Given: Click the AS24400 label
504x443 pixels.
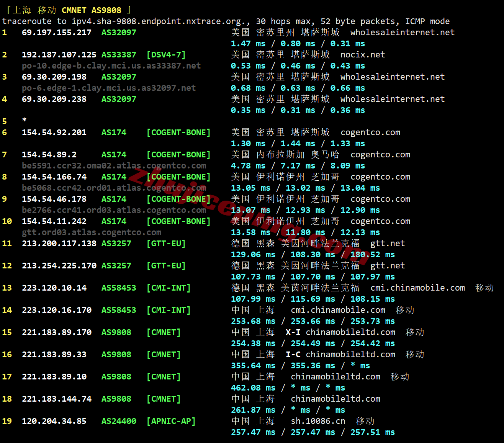Looking at the screenshot, I should (x=119, y=421).
